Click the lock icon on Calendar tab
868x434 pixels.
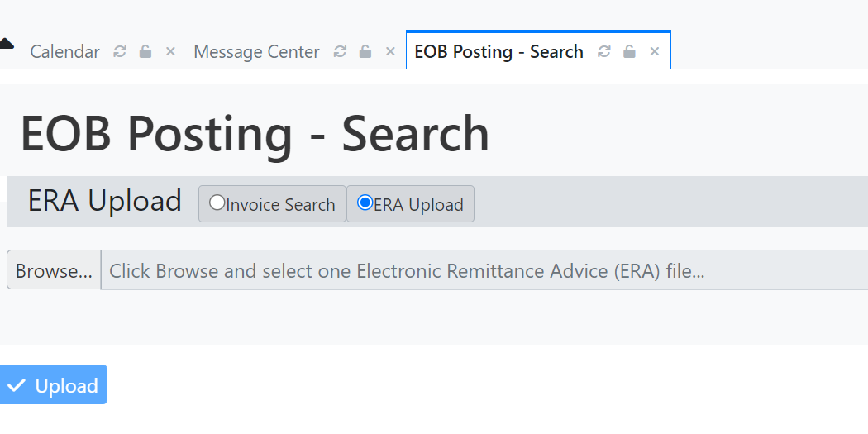tap(145, 52)
